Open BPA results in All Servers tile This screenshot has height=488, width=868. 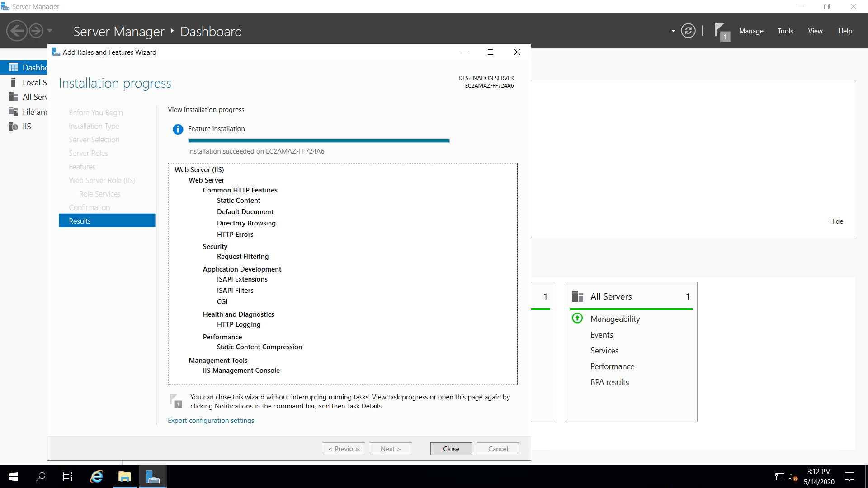tap(609, 382)
